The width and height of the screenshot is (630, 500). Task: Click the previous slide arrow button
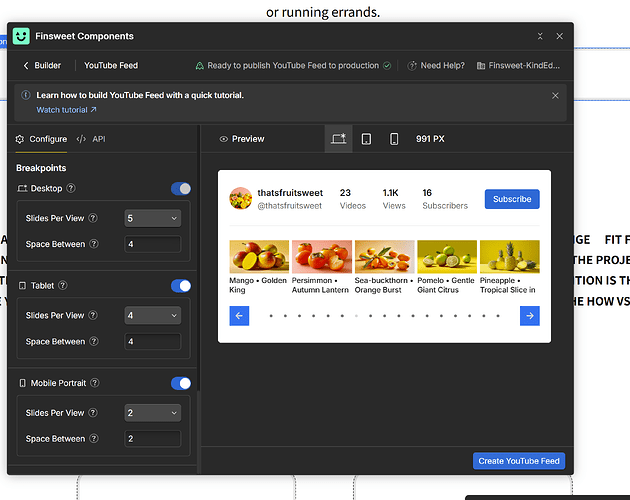pyautogui.click(x=239, y=316)
